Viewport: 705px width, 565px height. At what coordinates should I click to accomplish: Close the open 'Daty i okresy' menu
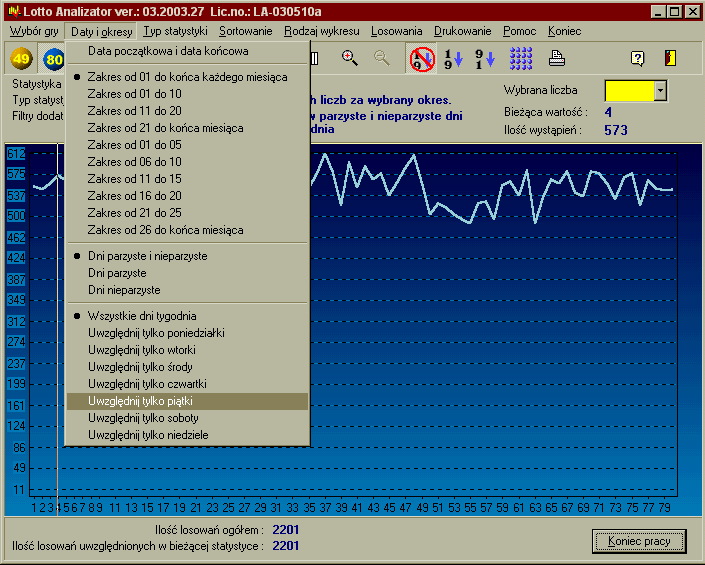(101, 31)
